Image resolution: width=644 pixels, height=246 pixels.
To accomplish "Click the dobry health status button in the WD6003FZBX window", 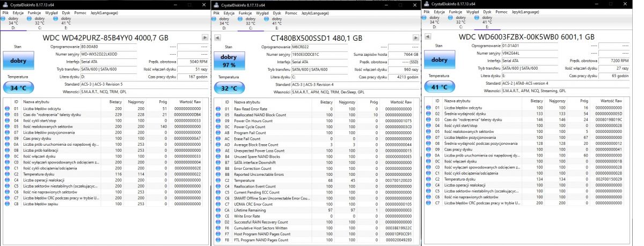I will pyautogui.click(x=440, y=60).
